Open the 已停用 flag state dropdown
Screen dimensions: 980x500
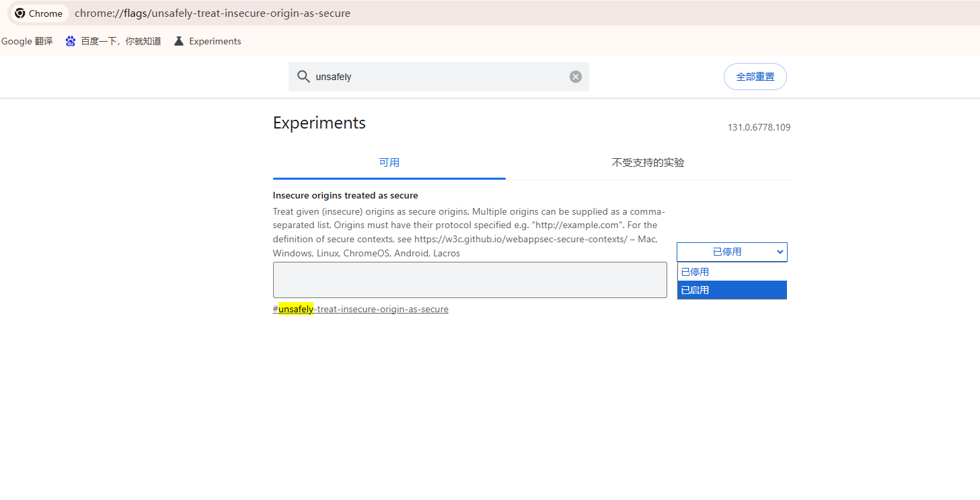732,252
